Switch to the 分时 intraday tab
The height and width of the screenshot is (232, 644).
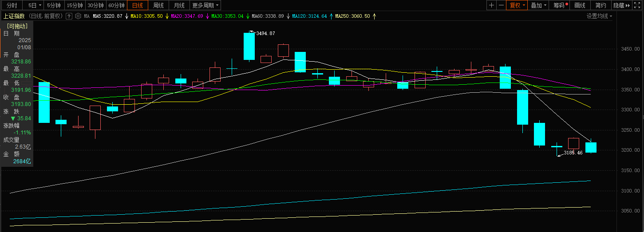(x=12, y=5)
